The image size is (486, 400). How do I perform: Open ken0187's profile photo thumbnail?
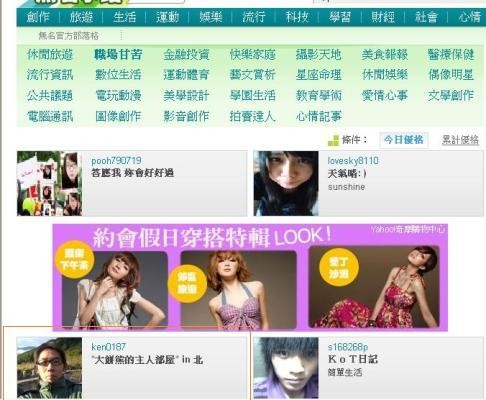pyautogui.click(x=49, y=368)
